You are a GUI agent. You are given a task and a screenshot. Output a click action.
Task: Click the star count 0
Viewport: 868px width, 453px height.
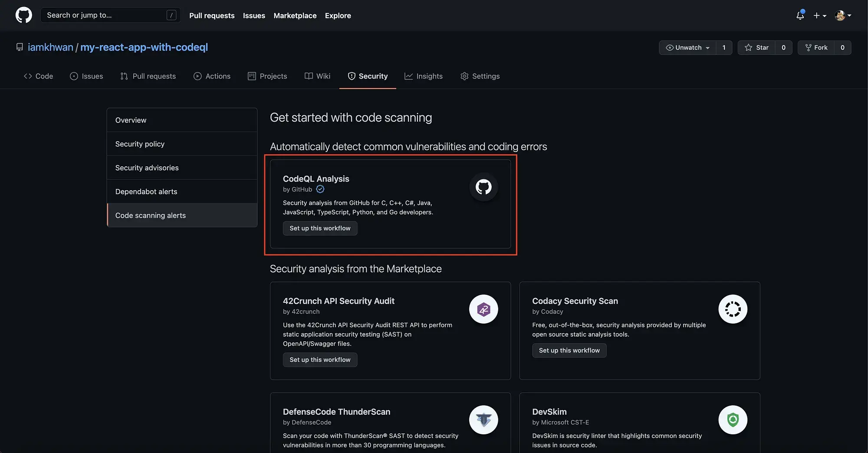[783, 48]
